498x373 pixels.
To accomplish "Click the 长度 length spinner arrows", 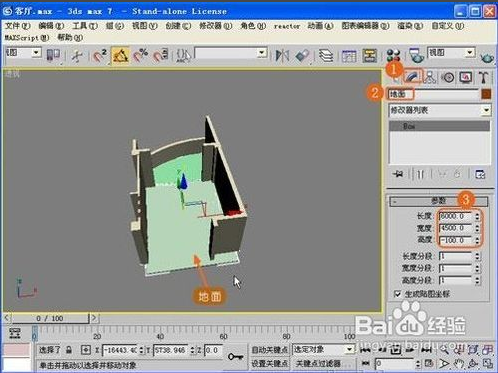I will [x=477, y=216].
